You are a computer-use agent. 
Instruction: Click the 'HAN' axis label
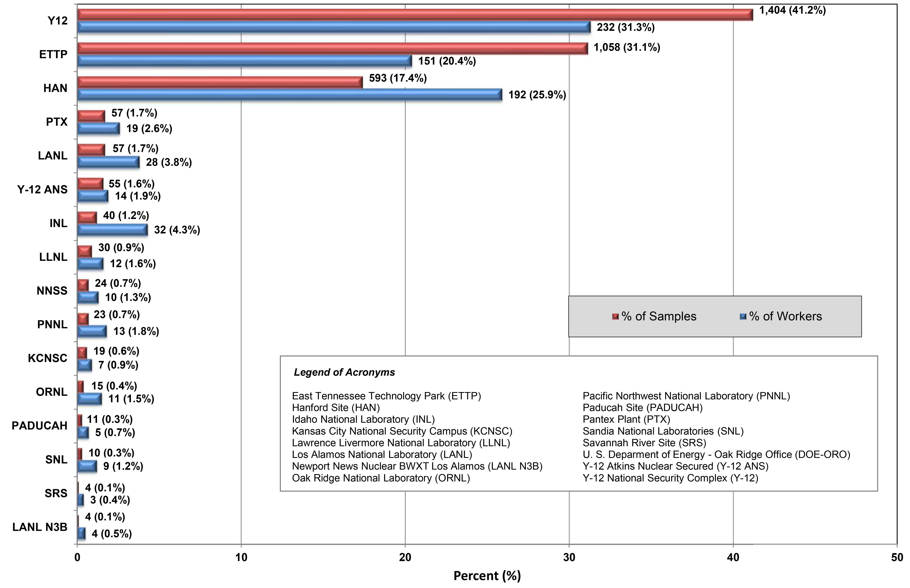(55, 88)
